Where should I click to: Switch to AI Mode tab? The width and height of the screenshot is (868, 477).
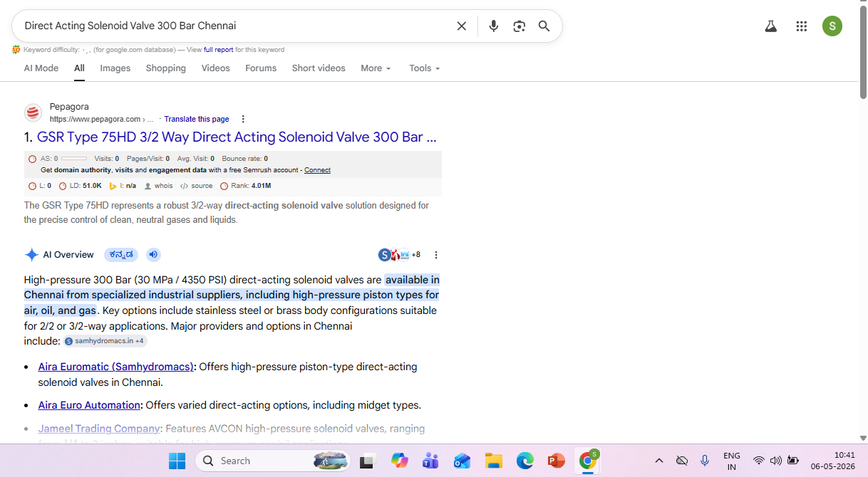pos(41,68)
